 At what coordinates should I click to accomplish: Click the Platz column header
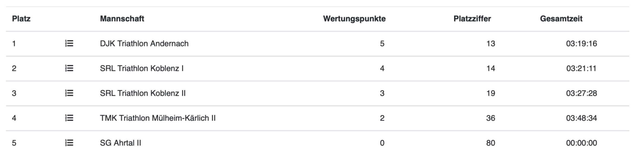tap(21, 19)
